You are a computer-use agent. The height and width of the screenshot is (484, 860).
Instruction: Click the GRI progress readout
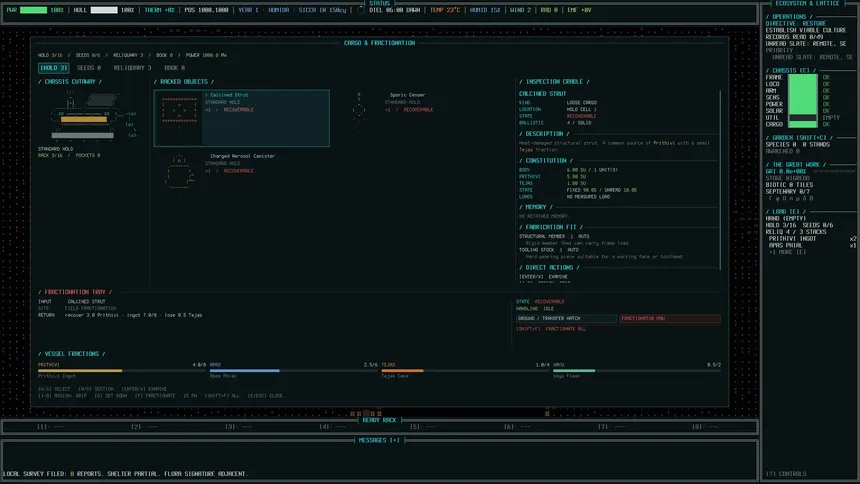click(x=787, y=171)
